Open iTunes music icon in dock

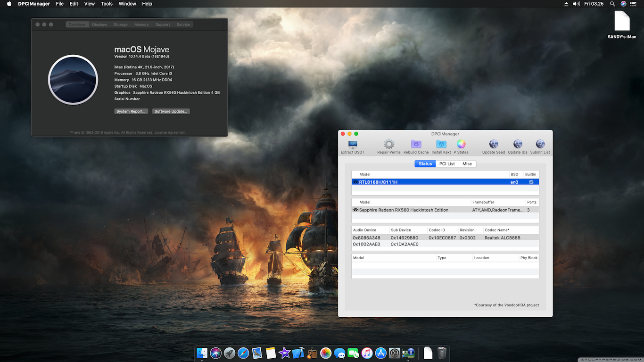click(367, 353)
